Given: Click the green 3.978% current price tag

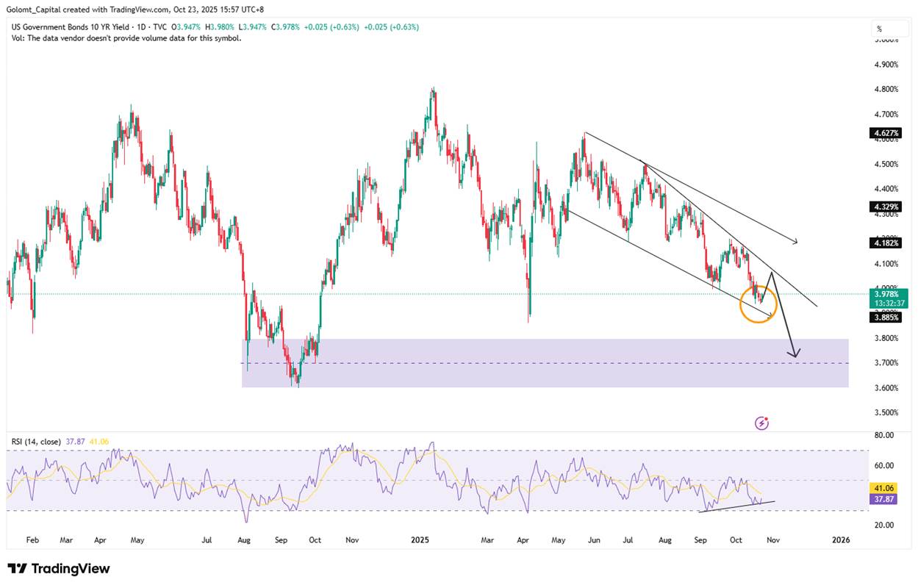Looking at the screenshot, I should pos(887,293).
